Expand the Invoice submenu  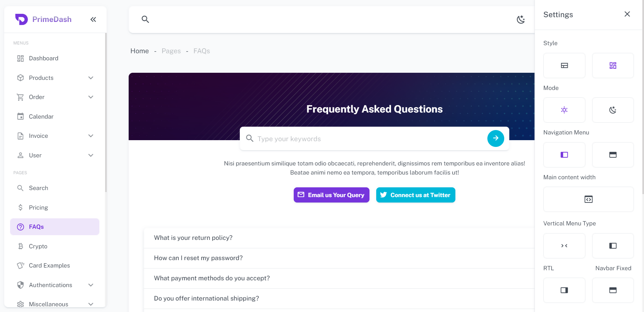91,136
